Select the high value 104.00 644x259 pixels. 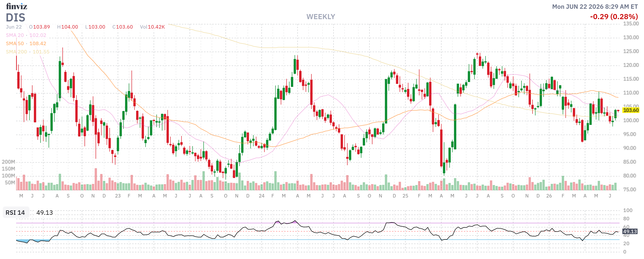[x=70, y=27]
